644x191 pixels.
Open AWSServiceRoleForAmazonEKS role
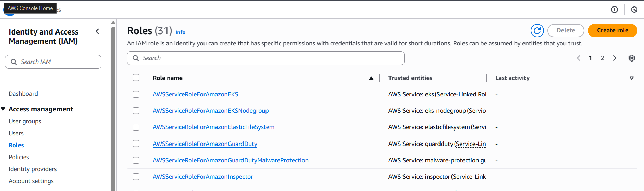click(195, 94)
